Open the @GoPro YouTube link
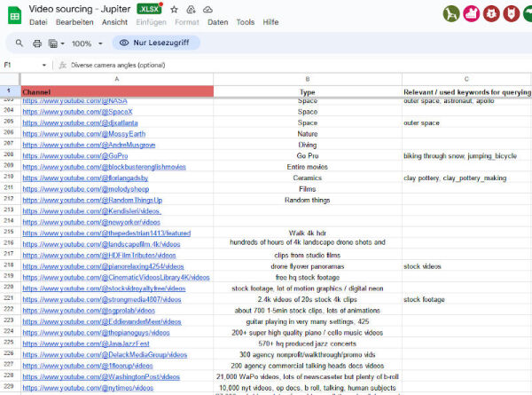The image size is (532, 395). 75,156
